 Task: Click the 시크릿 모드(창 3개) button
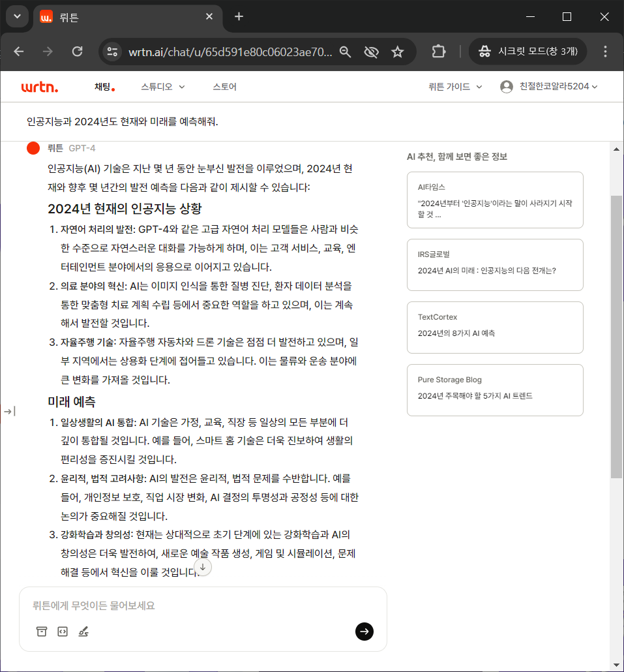coord(527,52)
